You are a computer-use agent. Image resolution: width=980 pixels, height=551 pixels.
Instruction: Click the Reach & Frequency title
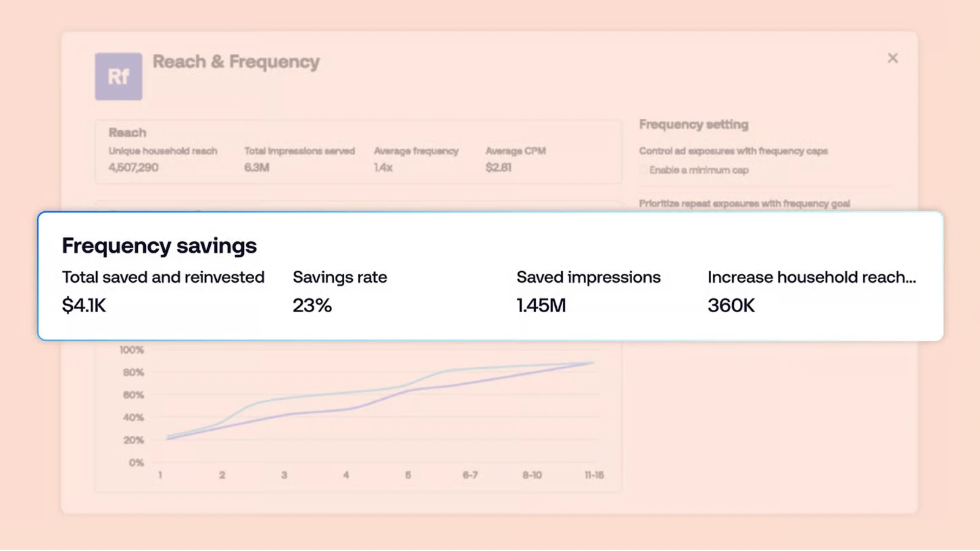coord(236,62)
